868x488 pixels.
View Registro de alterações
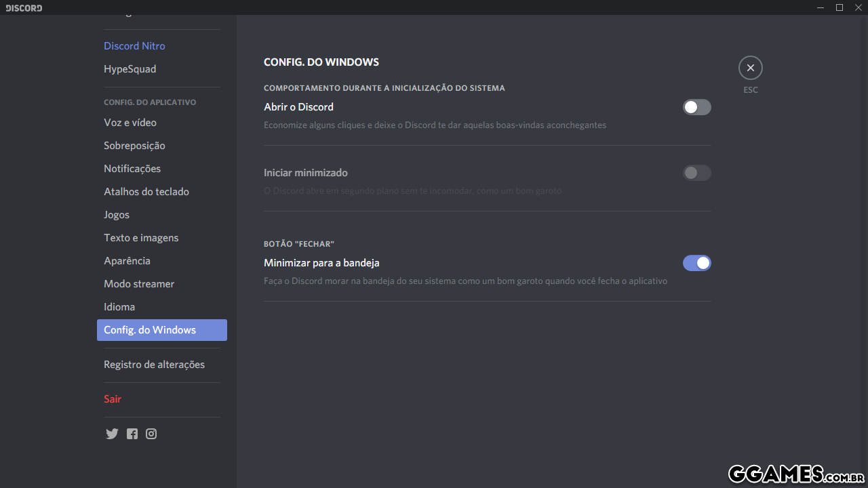(x=154, y=365)
